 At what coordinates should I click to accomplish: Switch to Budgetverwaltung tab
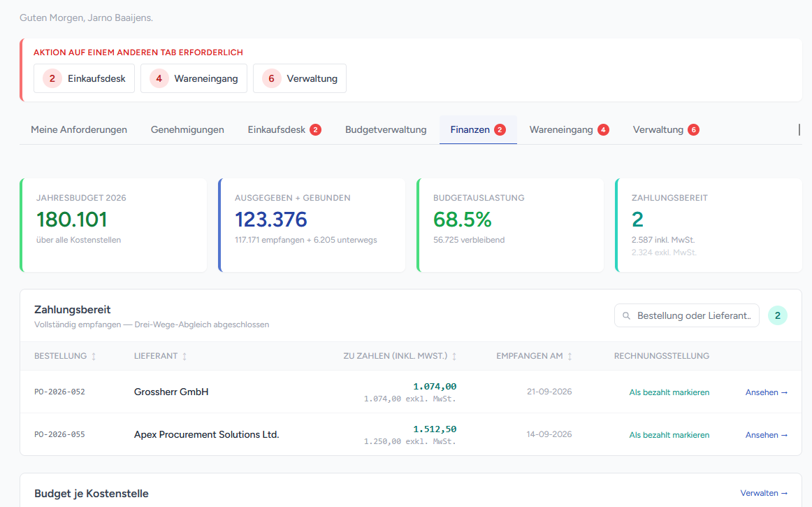pos(386,129)
